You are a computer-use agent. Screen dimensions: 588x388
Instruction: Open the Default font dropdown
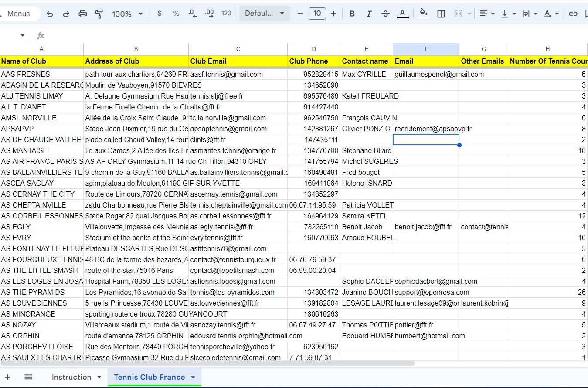(x=264, y=14)
